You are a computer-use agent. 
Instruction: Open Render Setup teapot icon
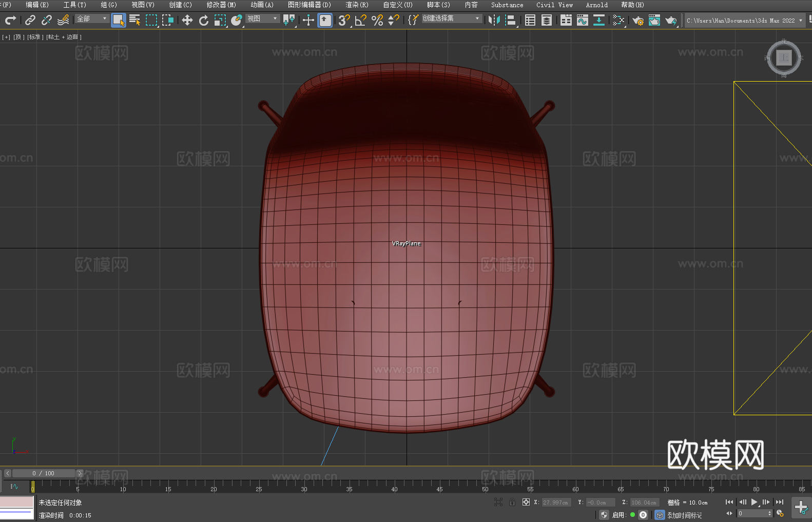click(x=638, y=20)
